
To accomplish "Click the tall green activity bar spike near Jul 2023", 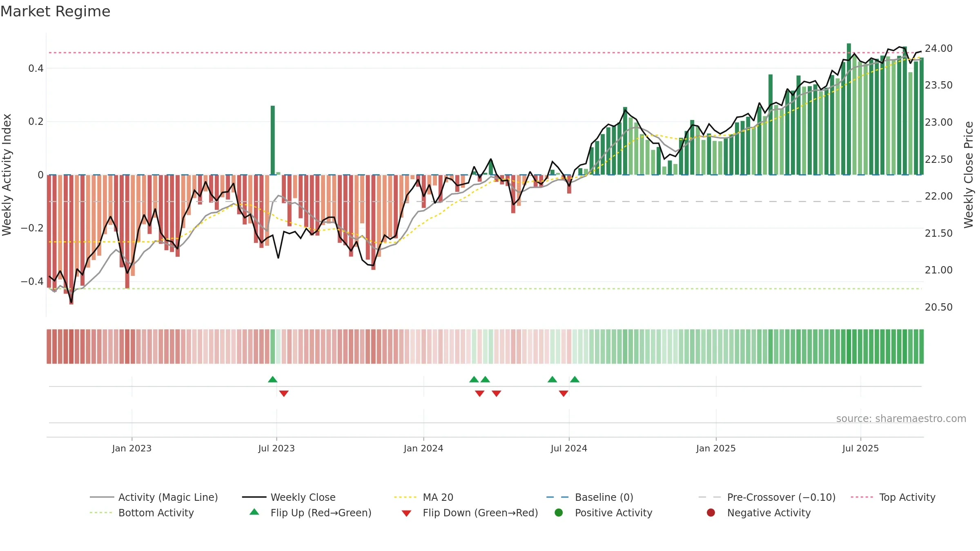I will [273, 140].
